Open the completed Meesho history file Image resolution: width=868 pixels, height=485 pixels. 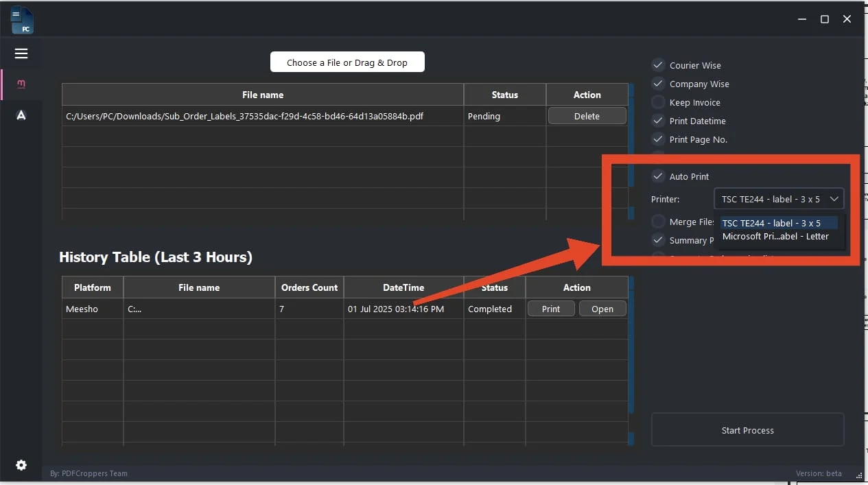(x=602, y=309)
